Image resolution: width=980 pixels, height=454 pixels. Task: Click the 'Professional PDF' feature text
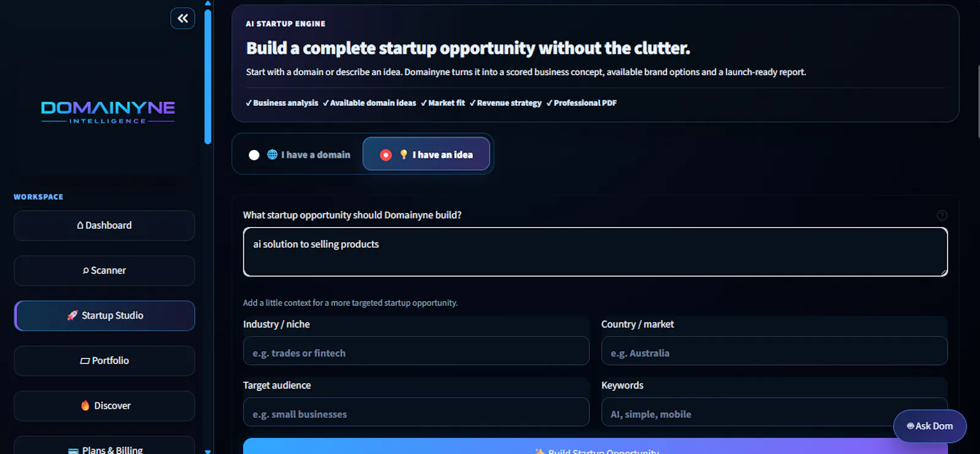[585, 103]
